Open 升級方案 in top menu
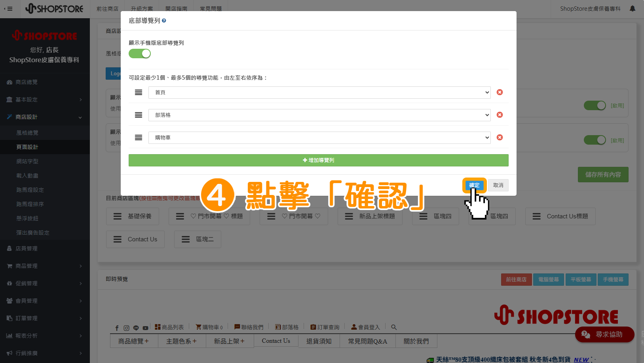644x363 pixels. point(142,9)
